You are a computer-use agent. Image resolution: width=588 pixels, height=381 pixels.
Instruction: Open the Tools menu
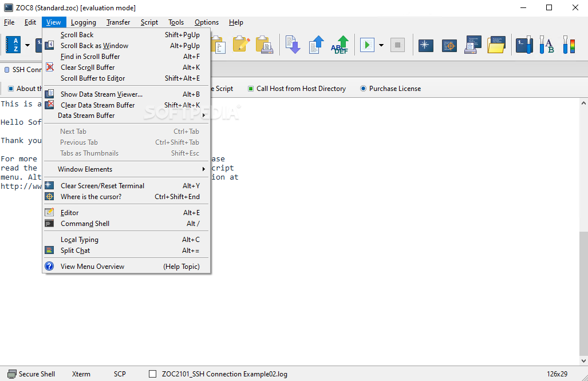pos(176,22)
